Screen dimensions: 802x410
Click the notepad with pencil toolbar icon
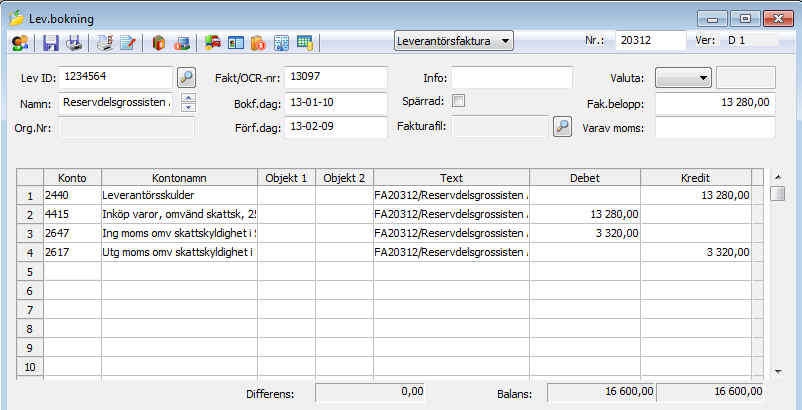pos(127,43)
